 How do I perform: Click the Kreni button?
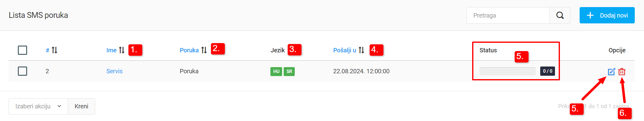tap(81, 106)
